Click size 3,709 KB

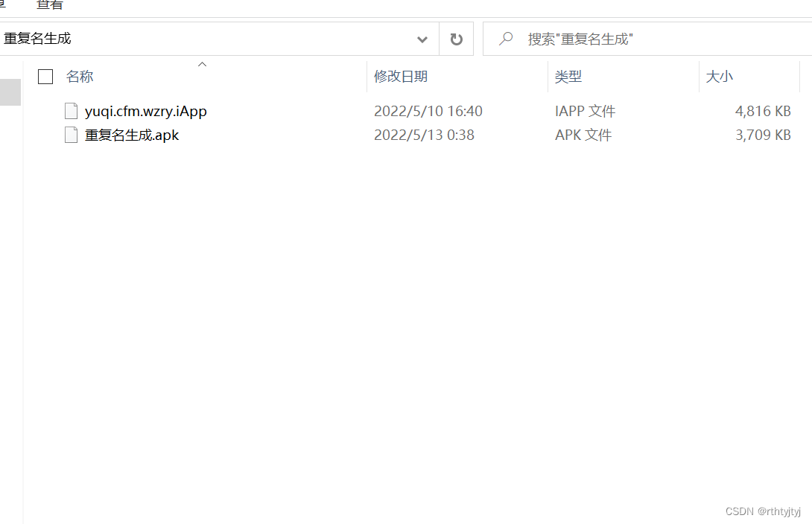(763, 135)
